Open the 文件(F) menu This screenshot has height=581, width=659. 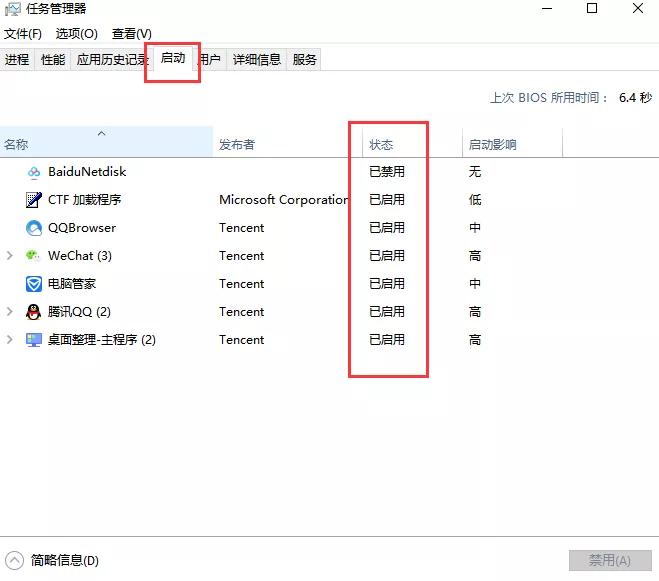[23, 34]
